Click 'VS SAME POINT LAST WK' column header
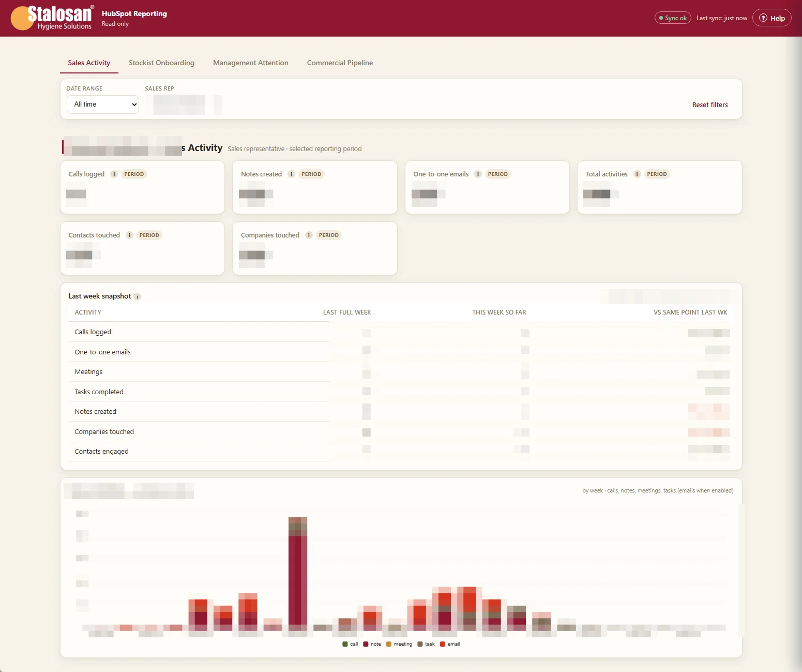Screen dimensions: 802x672 pos(690,312)
